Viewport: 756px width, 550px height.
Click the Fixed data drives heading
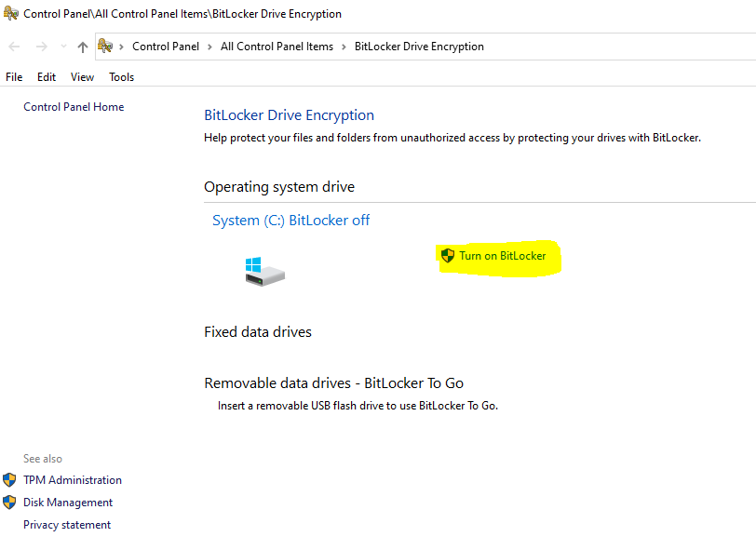[258, 332]
